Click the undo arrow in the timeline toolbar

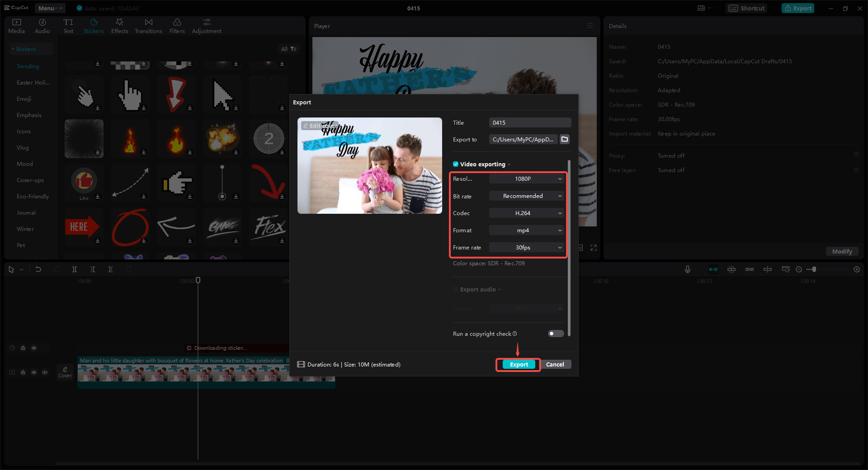coord(38,269)
